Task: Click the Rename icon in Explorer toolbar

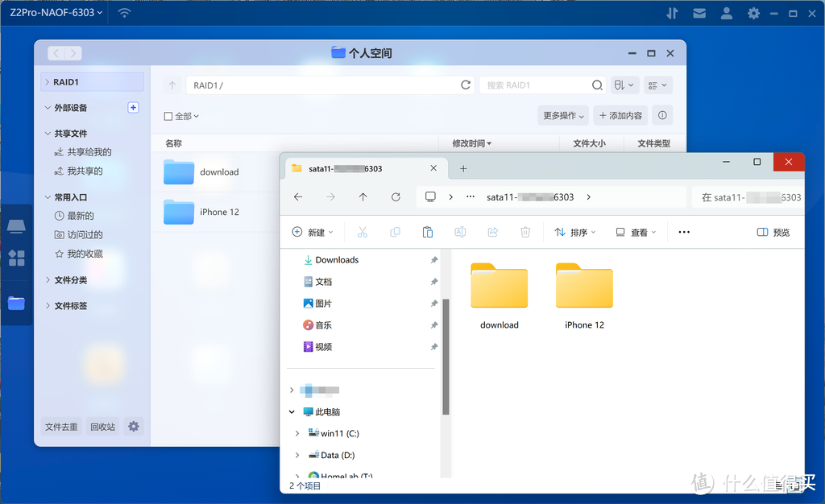Action: 460,232
